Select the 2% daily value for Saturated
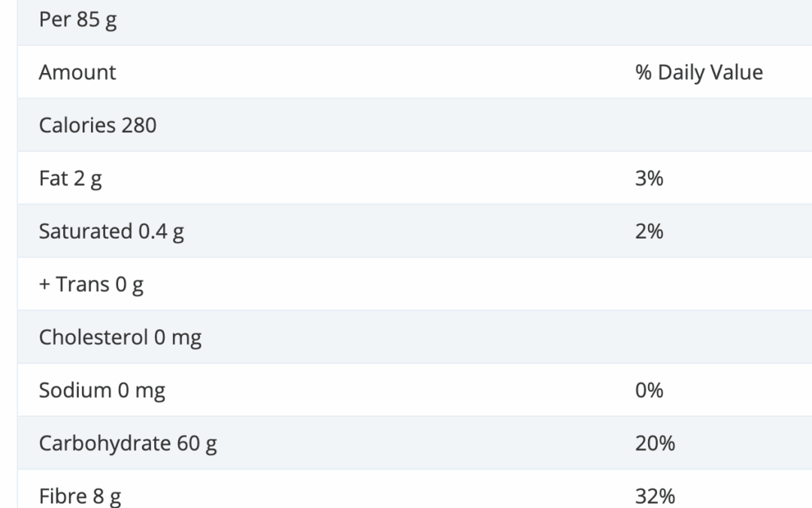The height and width of the screenshot is (508, 812). point(649,231)
